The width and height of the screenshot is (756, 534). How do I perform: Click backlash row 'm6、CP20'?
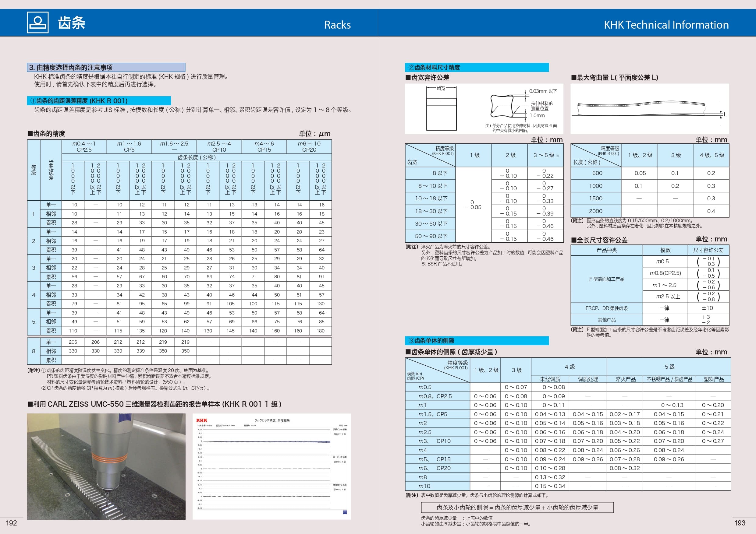click(x=437, y=468)
